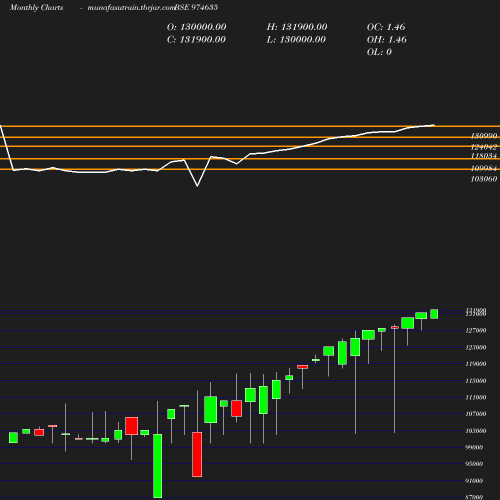This screenshot has width=500, height=500.
Task: Select the open value 'O: 130000.00'
Action: point(196,27)
